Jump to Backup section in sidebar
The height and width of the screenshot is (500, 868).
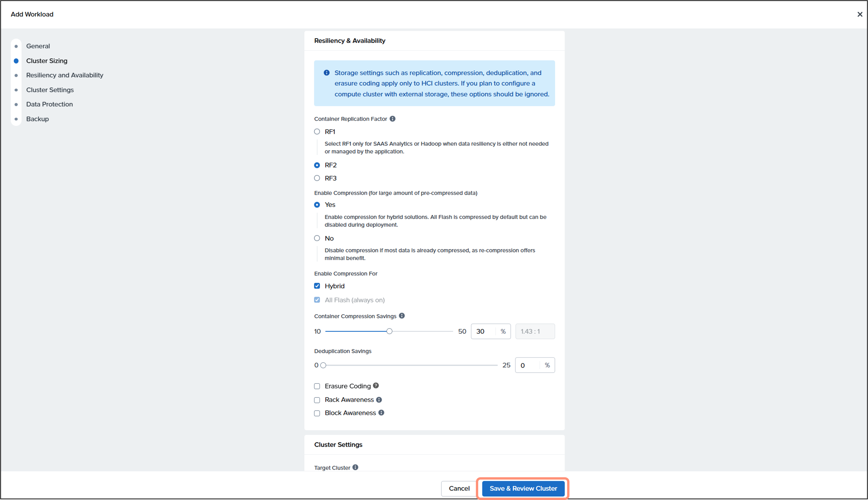coord(37,119)
